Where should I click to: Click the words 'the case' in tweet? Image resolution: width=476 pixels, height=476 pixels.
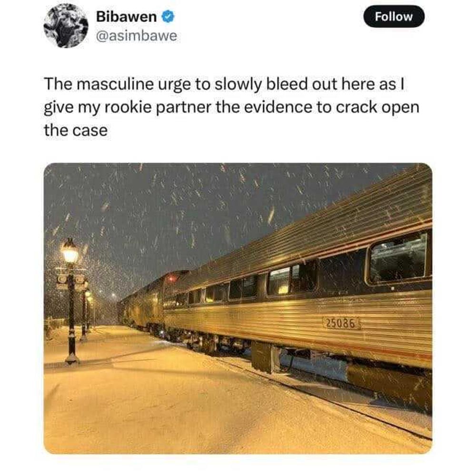76,130
